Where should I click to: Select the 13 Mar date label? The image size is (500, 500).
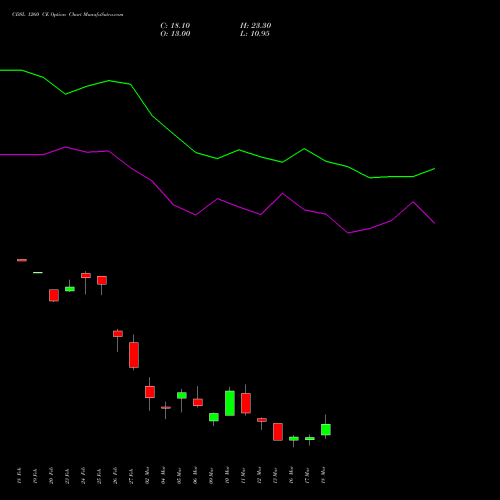[275, 476]
